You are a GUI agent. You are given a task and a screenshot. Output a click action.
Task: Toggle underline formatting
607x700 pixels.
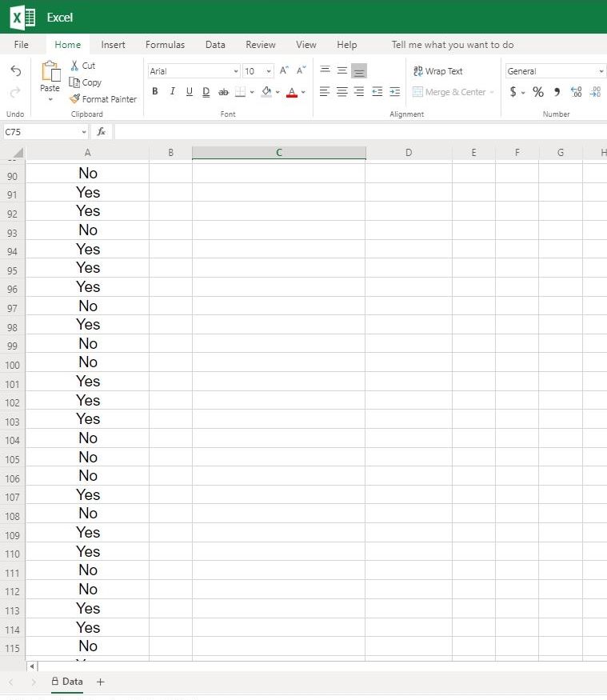point(190,91)
